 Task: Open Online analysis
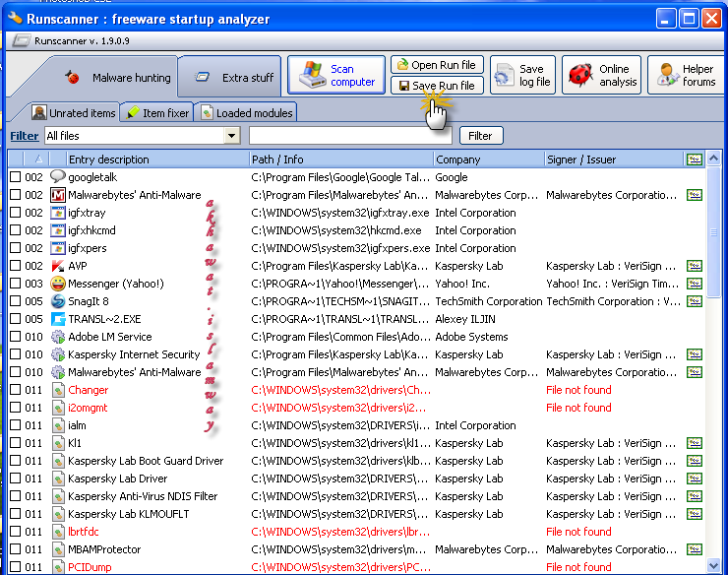(601, 75)
